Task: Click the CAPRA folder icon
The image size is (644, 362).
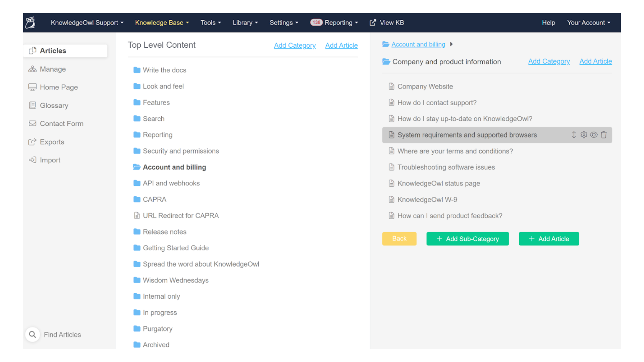Action: click(x=137, y=199)
